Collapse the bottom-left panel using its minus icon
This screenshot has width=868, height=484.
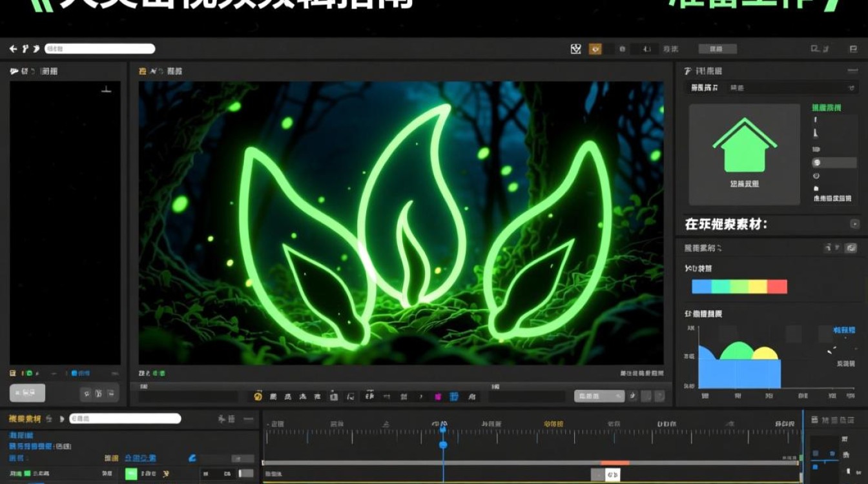pyautogui.click(x=249, y=419)
